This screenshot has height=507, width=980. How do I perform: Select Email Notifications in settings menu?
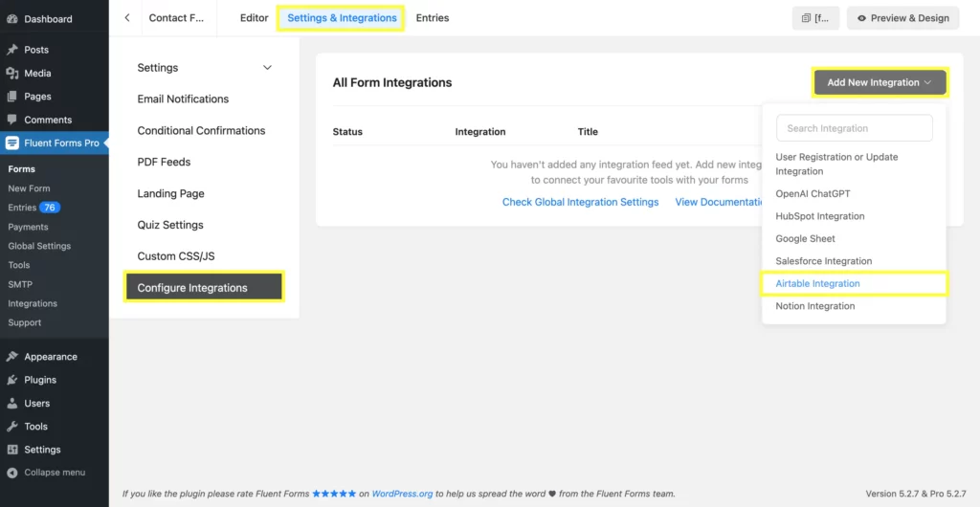coord(183,99)
